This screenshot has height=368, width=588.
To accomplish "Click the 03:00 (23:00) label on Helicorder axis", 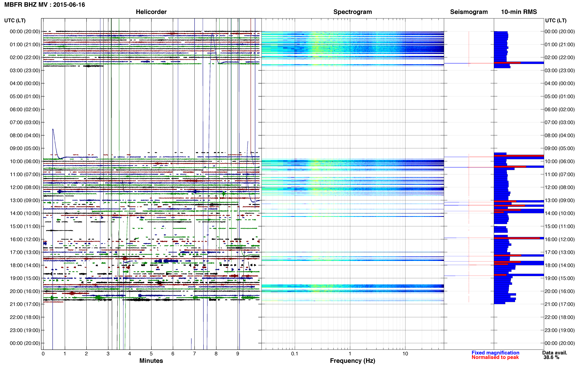I will point(25,71).
